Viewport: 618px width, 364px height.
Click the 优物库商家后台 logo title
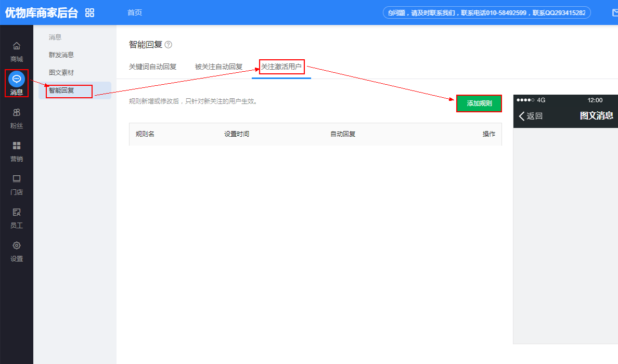tap(41, 13)
